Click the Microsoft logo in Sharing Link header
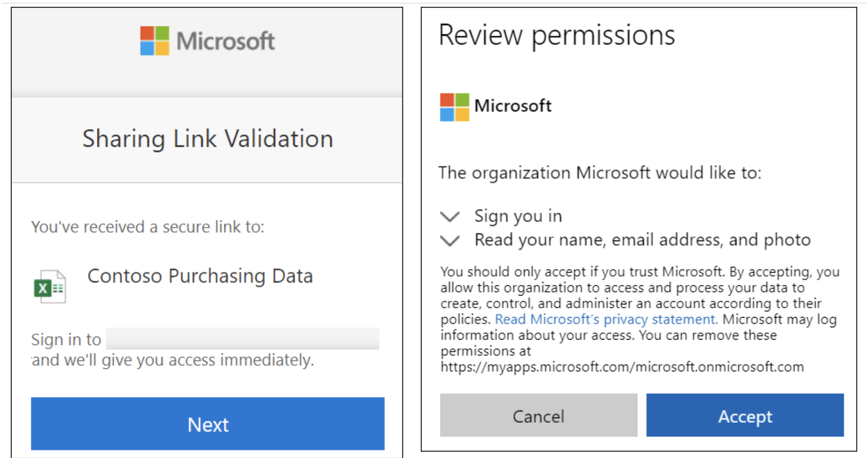868x458 pixels. (x=155, y=41)
